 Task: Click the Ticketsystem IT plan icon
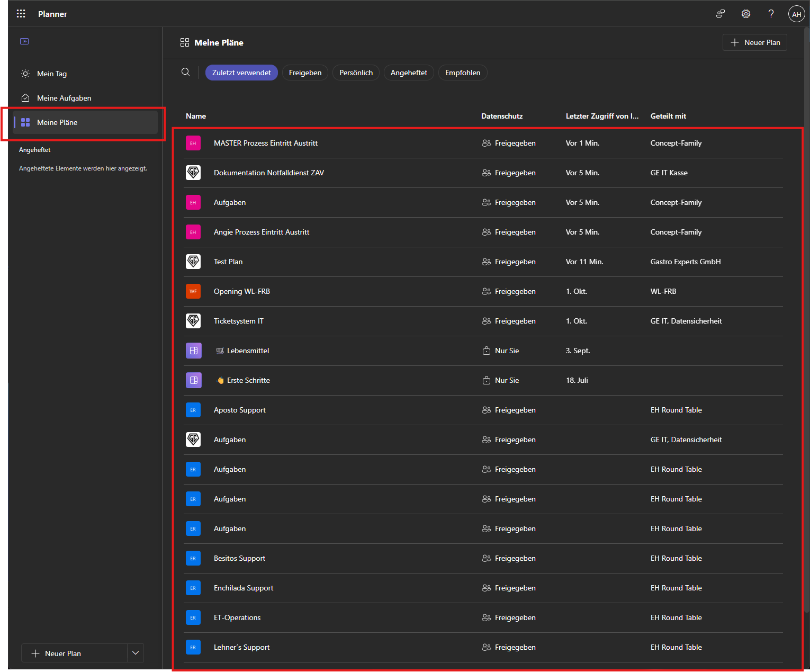pyautogui.click(x=193, y=321)
